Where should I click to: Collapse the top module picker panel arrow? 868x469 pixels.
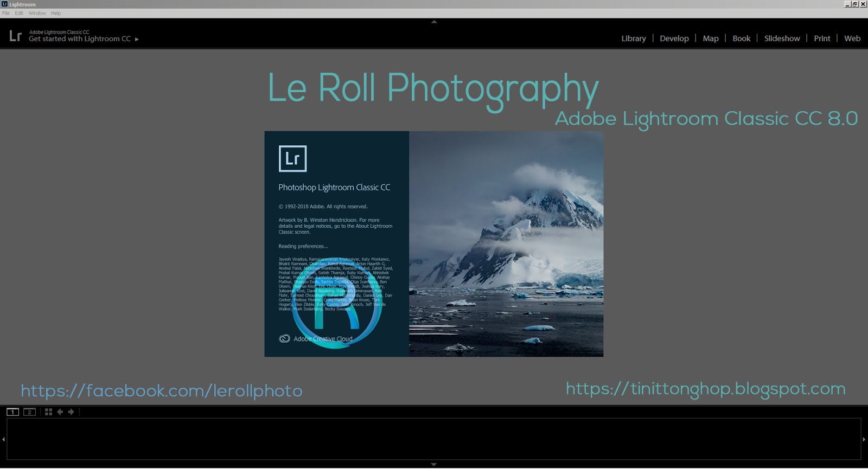click(x=434, y=22)
